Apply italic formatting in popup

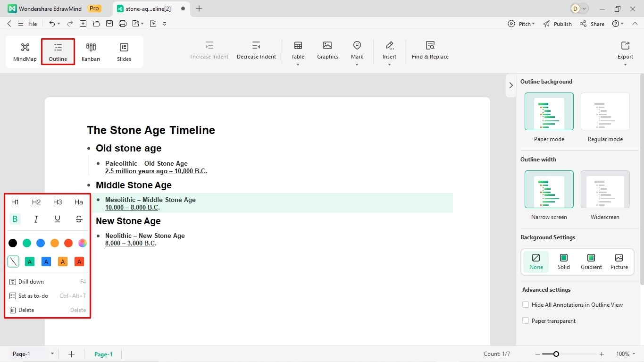point(36,219)
